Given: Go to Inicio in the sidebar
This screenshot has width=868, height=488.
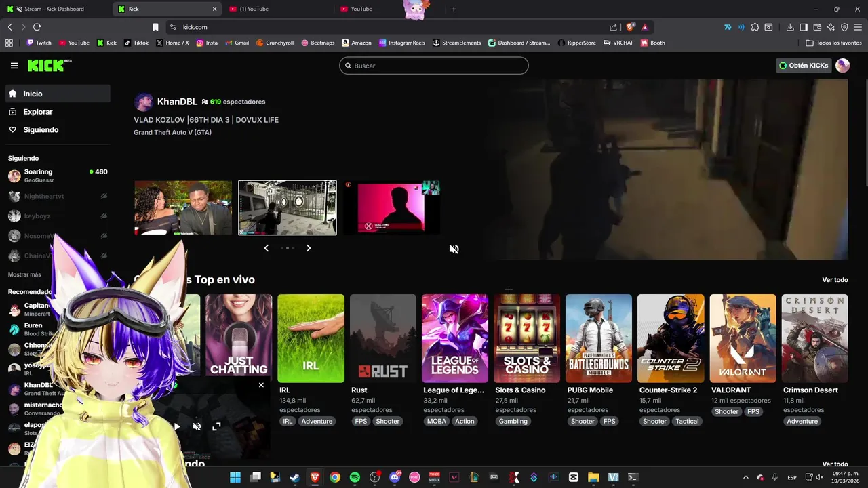Looking at the screenshot, I should point(58,94).
